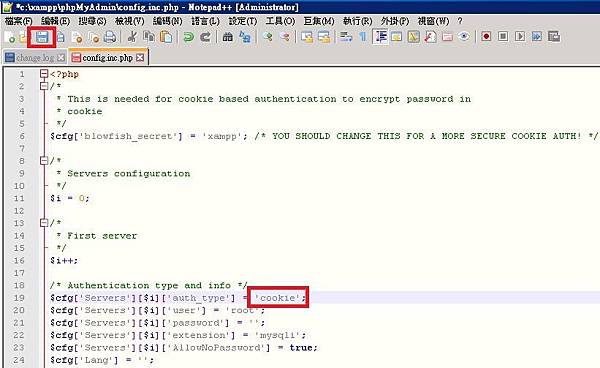Click the Cut scissors icon
600x368 pixels.
132,37
